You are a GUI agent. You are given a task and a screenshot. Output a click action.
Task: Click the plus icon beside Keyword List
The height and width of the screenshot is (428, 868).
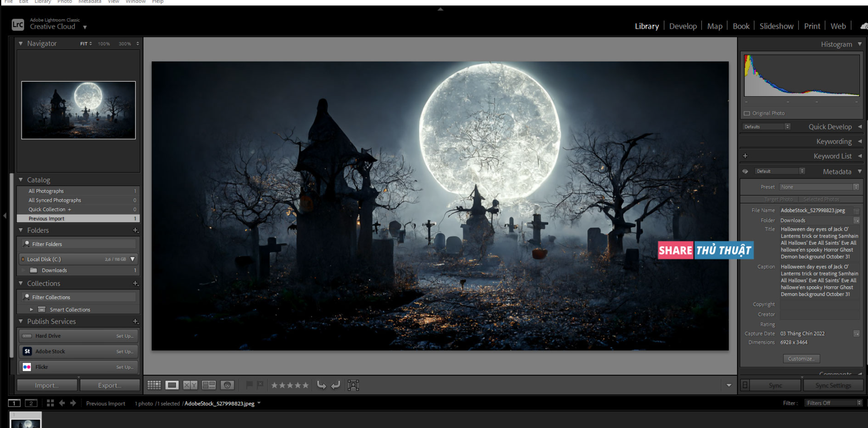(745, 156)
